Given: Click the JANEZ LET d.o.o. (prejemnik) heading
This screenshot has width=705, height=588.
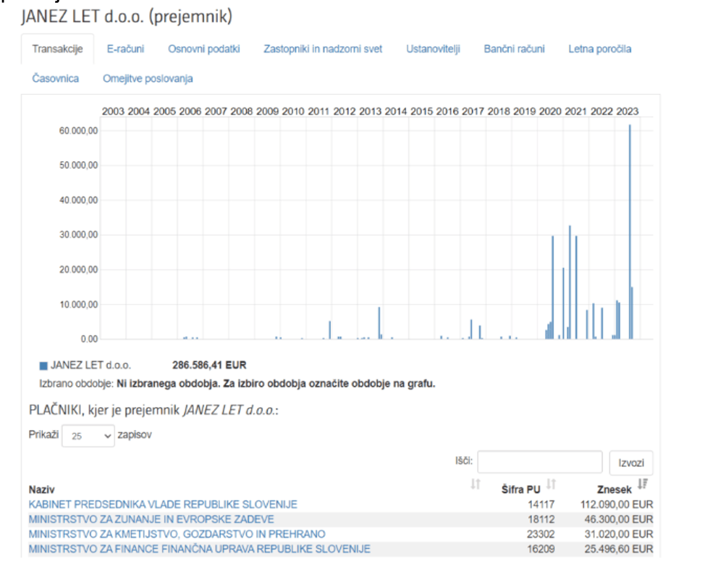Looking at the screenshot, I should click(x=127, y=17).
